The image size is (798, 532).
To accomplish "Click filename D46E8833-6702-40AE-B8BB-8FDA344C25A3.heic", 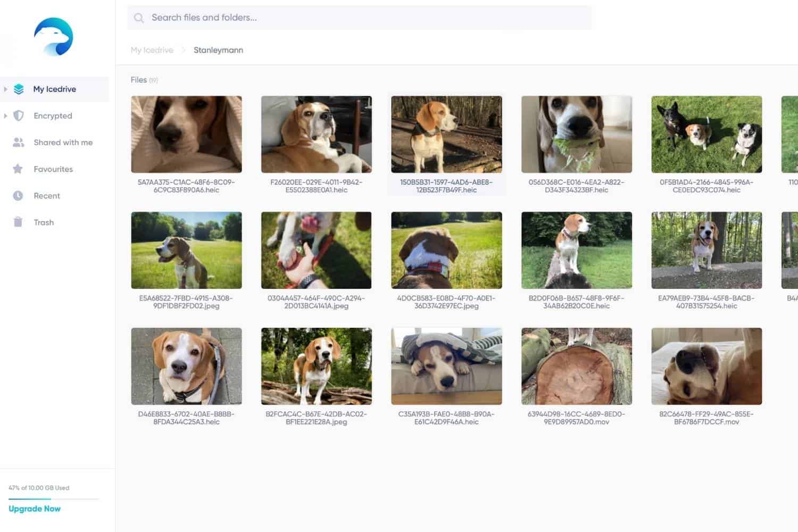I will click(x=186, y=418).
